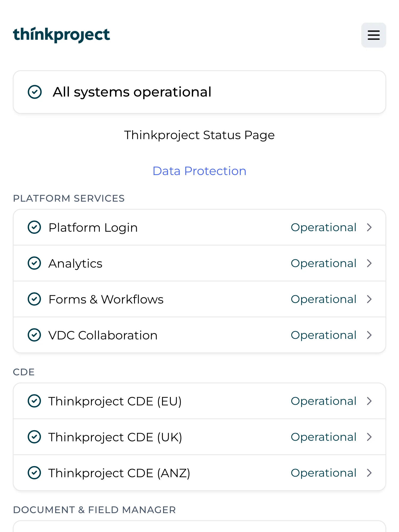The image size is (399, 532).
Task: Click Operational status for CDE (ANZ)
Action: point(323,473)
